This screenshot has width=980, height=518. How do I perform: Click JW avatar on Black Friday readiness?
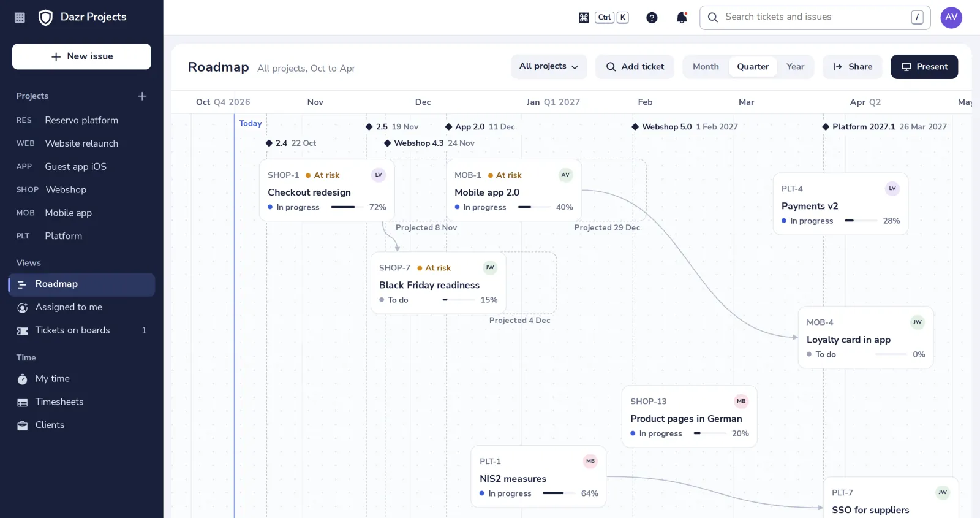click(x=490, y=268)
